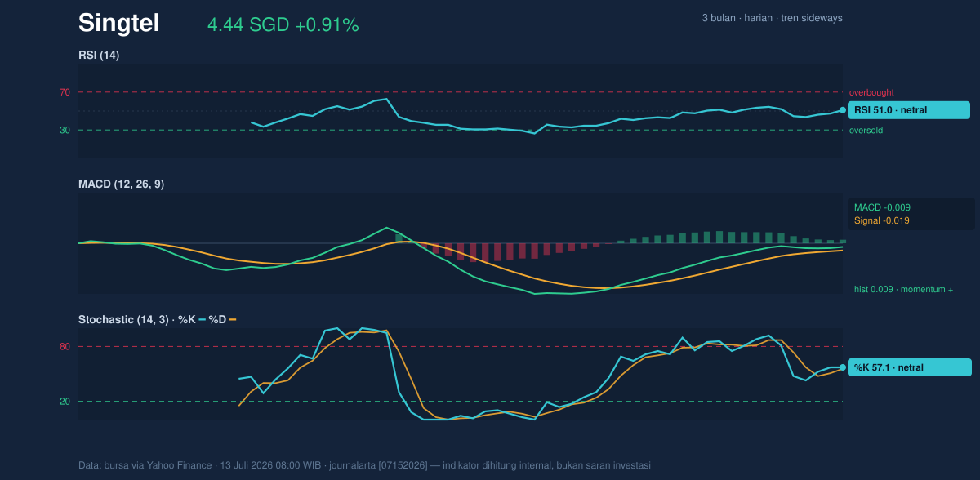The image size is (980, 480).
Task: Click the MACD -0.009 legend value
Action: [x=882, y=207]
